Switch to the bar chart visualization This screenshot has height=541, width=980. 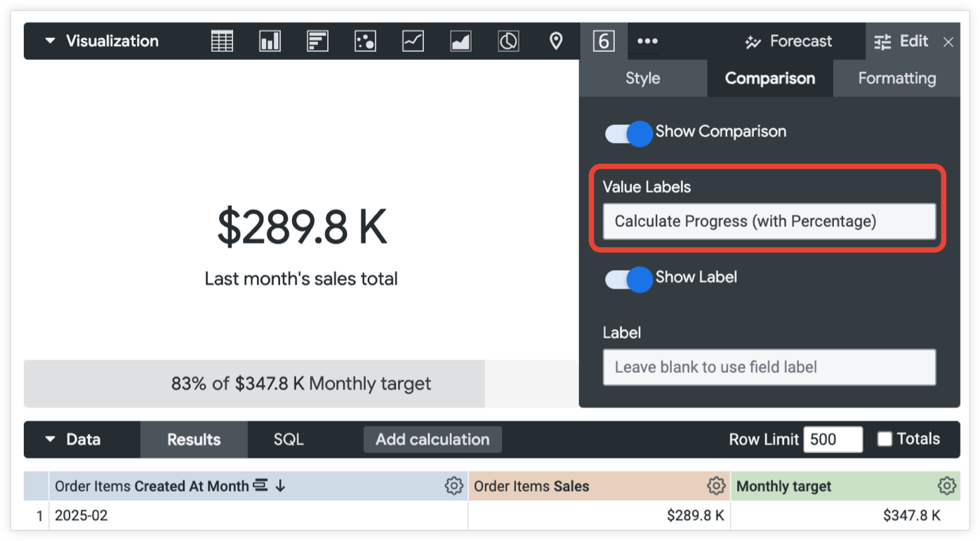pyautogui.click(x=270, y=41)
